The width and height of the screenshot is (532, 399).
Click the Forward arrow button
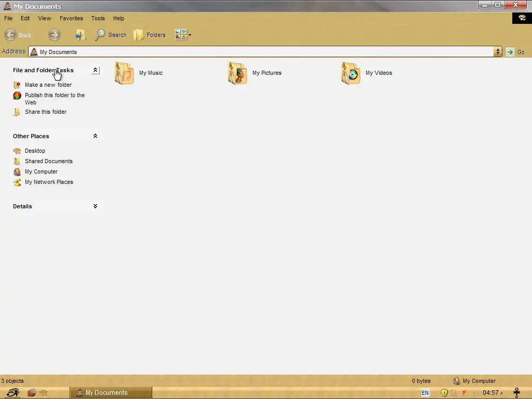[x=54, y=35]
